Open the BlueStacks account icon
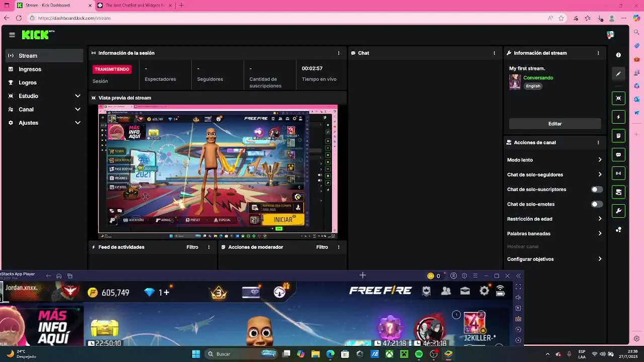Image resolution: width=644 pixels, height=362 pixels. pos(453,276)
